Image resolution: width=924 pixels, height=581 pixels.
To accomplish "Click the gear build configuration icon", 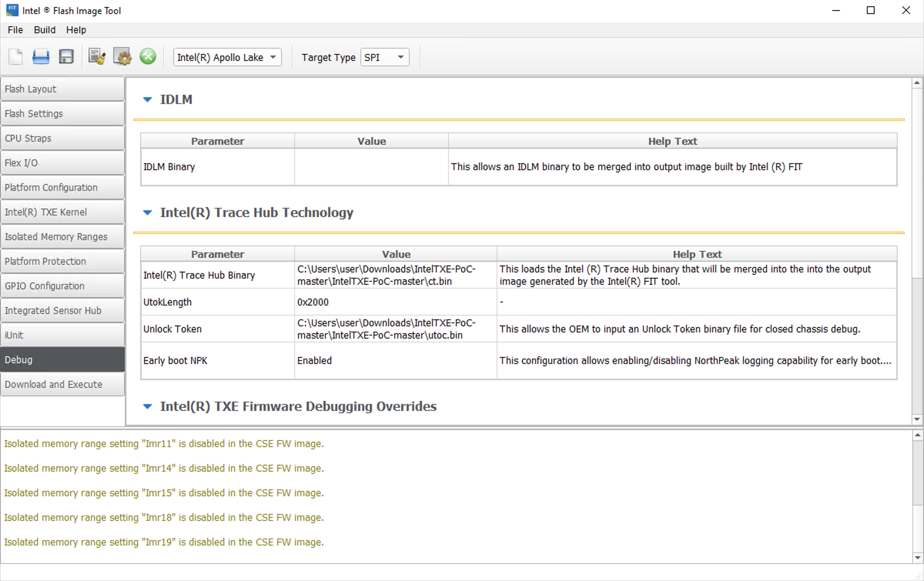I will pos(122,57).
